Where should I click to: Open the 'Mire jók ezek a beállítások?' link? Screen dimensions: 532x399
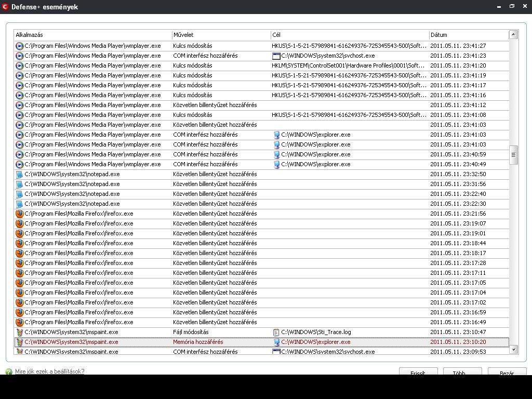point(49,371)
